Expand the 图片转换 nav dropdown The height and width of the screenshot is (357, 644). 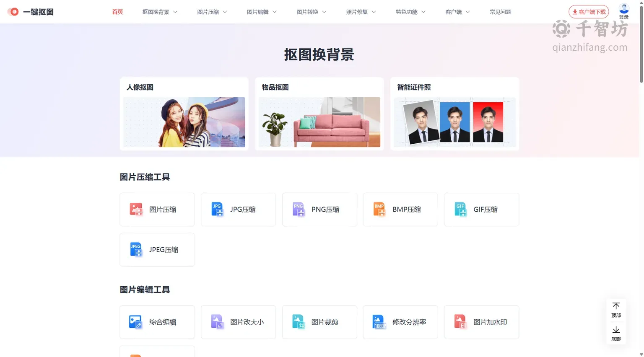click(311, 12)
